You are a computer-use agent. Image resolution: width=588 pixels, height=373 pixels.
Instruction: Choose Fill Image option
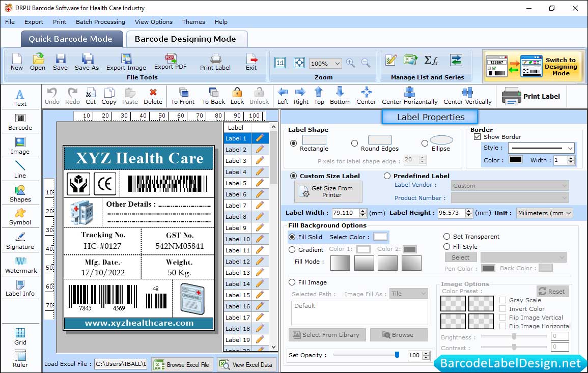(x=292, y=282)
